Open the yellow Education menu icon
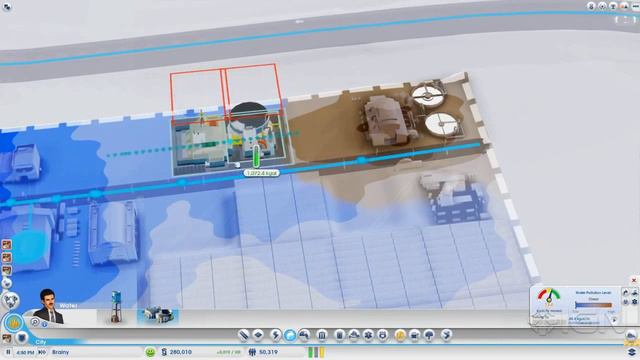Screen dimensions: 640x360 [x=400, y=335]
